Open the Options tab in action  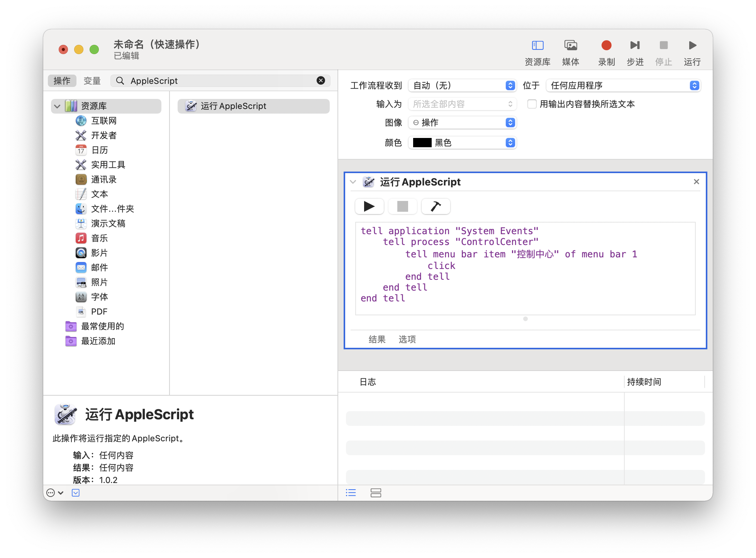[407, 339]
